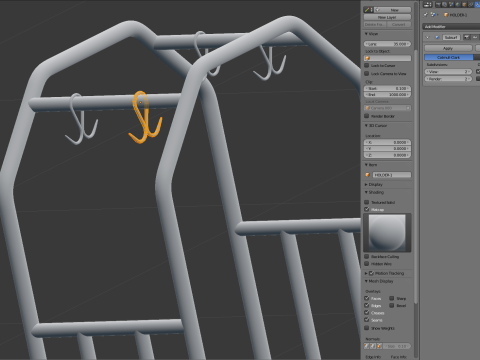The height and width of the screenshot is (360, 480).
Task: Click the pin context icon
Action: coord(426,15)
